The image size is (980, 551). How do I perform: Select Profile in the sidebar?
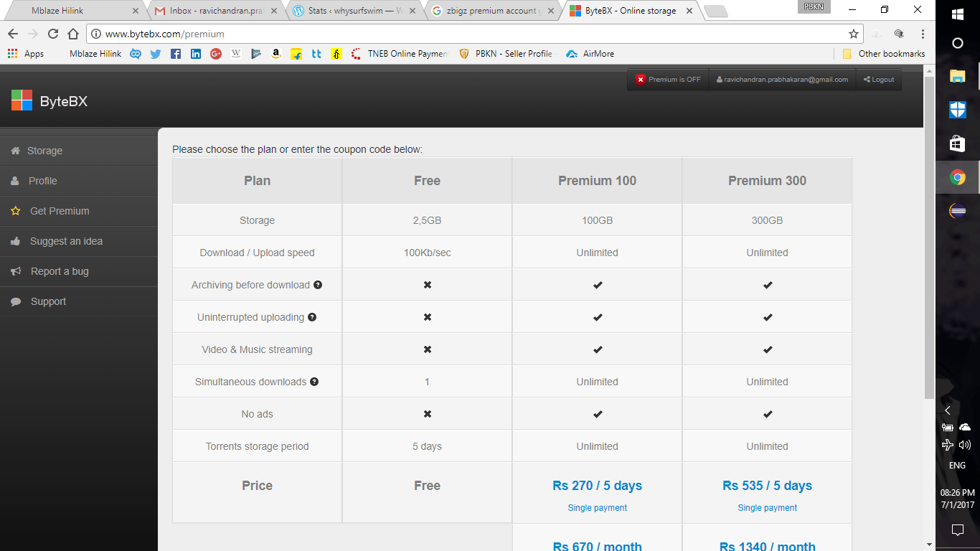click(43, 180)
